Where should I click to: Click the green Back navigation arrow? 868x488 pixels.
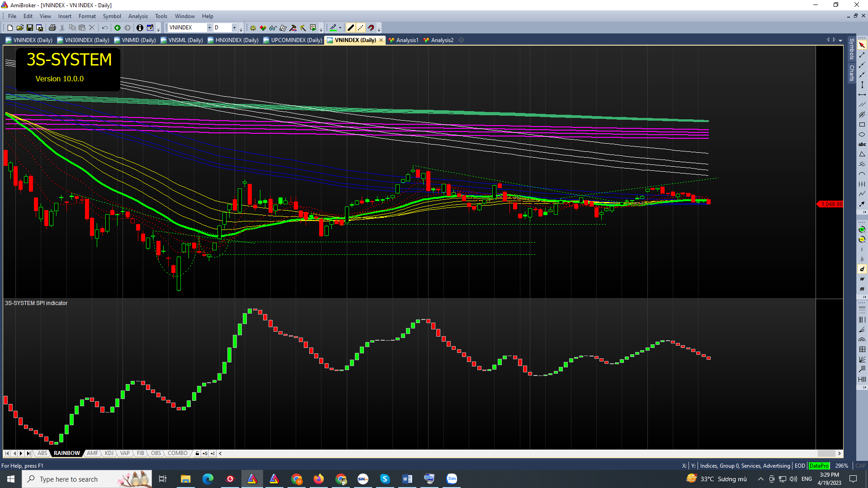click(x=118, y=28)
